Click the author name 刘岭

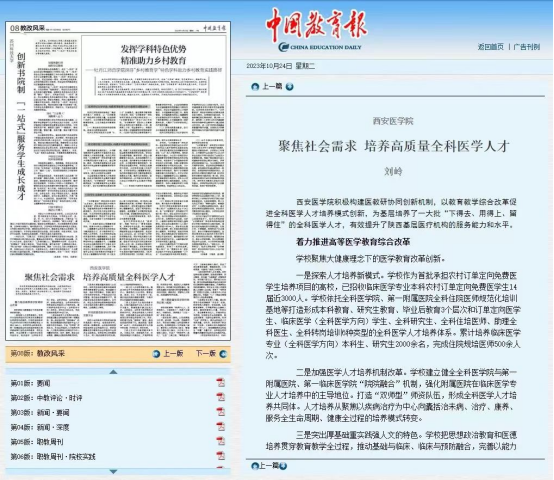coord(393,172)
